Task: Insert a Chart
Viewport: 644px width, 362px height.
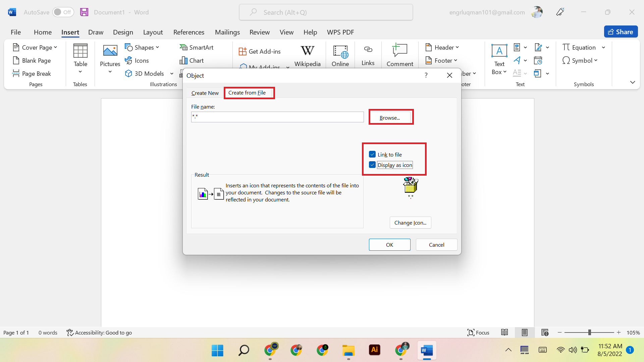Action: click(x=192, y=60)
